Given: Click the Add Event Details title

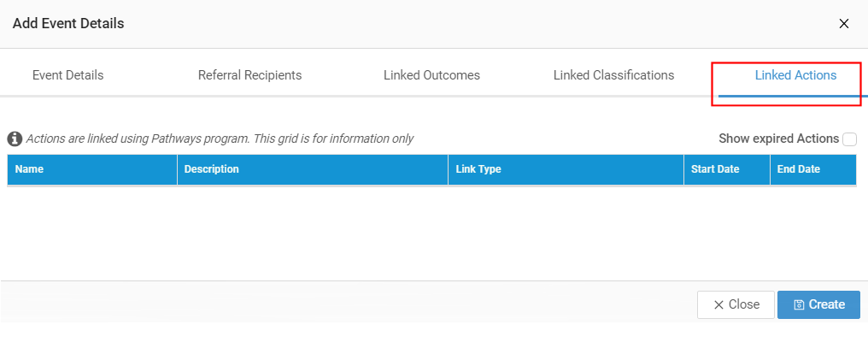Looking at the screenshot, I should point(68,23).
